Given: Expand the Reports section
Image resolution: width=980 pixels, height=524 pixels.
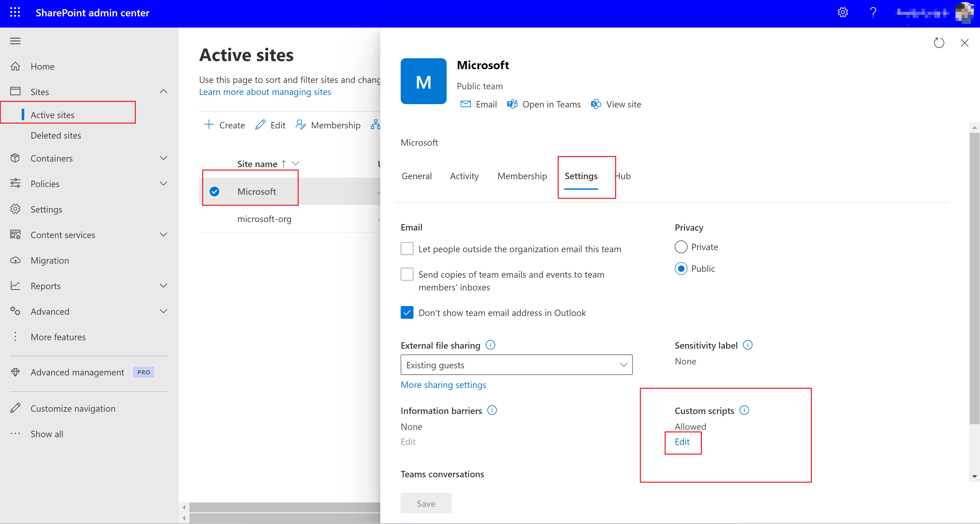Looking at the screenshot, I should pos(164,286).
